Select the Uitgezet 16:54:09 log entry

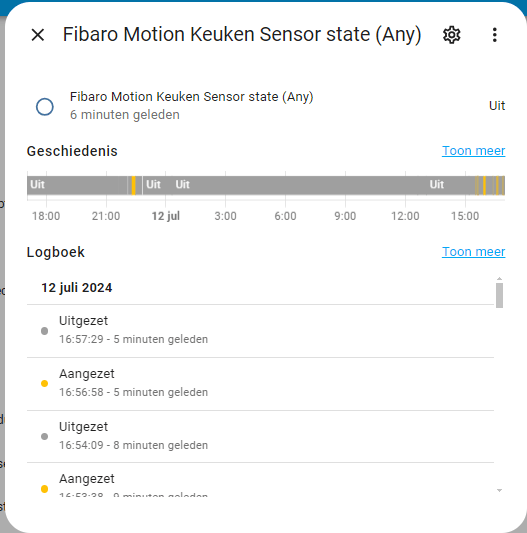[260, 436]
